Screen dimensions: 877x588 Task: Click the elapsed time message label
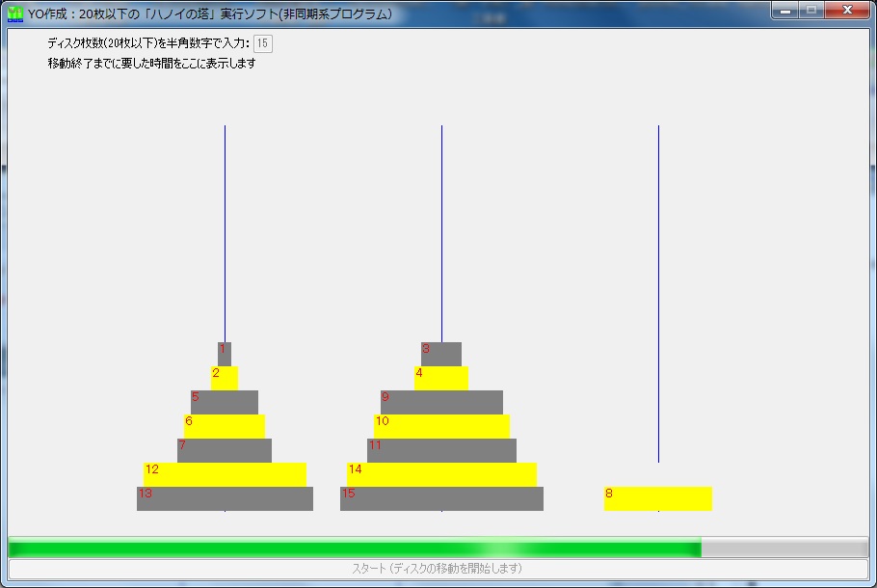(x=151, y=64)
